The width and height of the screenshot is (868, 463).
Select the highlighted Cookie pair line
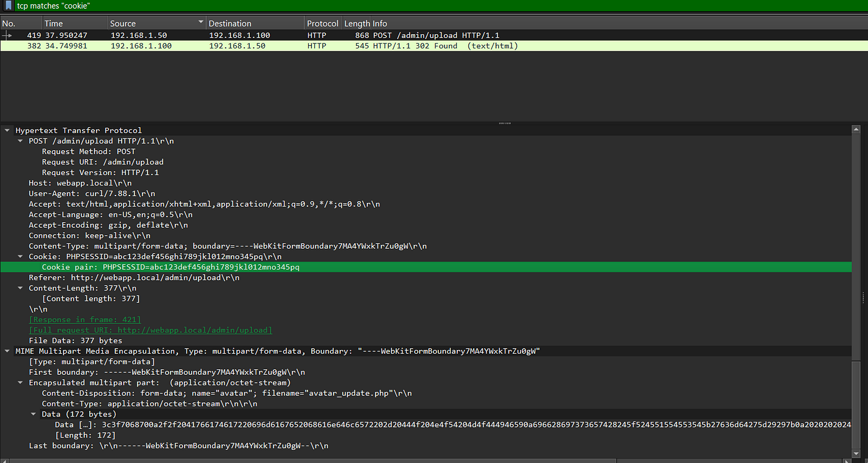pyautogui.click(x=425, y=267)
